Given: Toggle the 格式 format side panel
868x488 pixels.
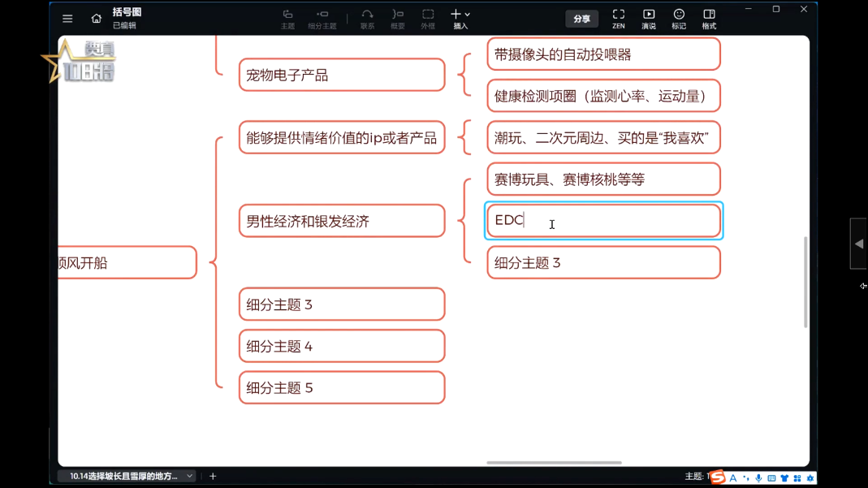Looking at the screenshot, I should click(709, 19).
